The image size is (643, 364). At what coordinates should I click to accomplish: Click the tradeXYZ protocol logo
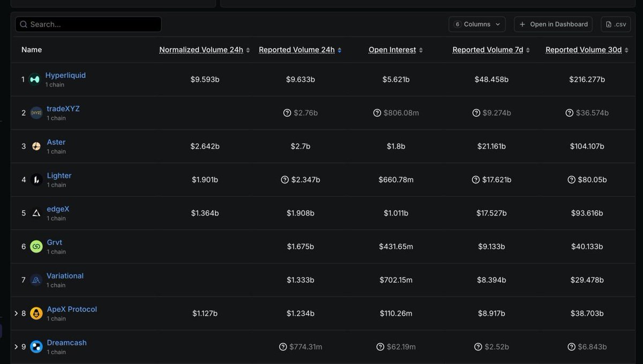tap(36, 113)
